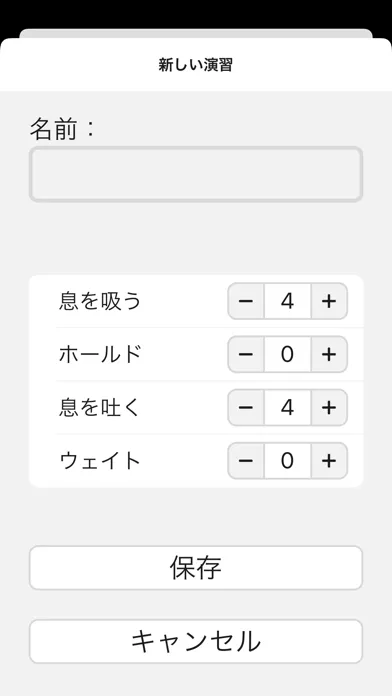392x696 pixels.
Task: Increase the 息を吐く count
Action: click(x=329, y=407)
